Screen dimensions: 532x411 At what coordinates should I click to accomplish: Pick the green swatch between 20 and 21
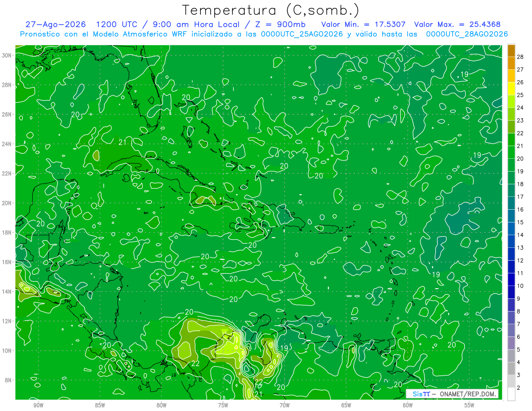pos(511,152)
